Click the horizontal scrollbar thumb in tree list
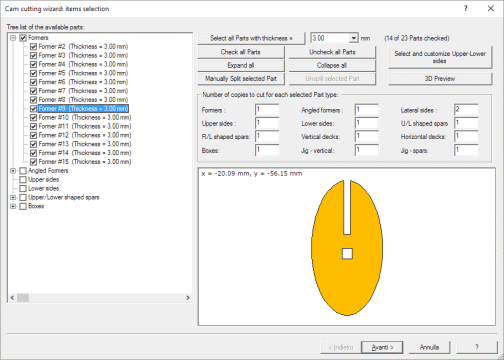The image size is (504, 360). (x=23, y=298)
